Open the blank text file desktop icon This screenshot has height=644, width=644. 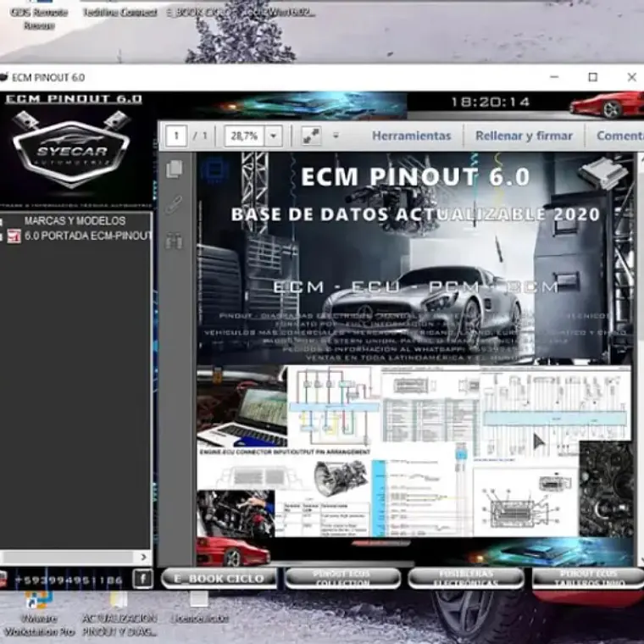tap(199, 608)
